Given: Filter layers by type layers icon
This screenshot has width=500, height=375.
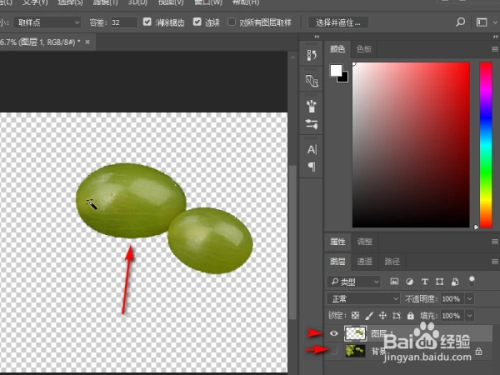Looking at the screenshot, I should point(425,282).
